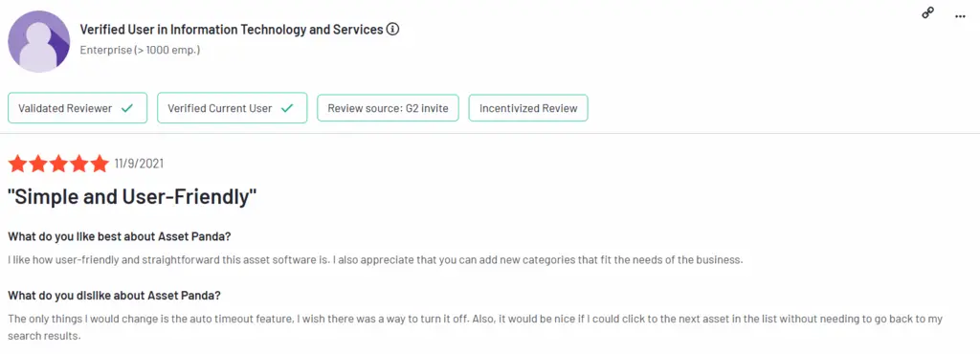Click the purple reviewer avatar
Viewport: 980px width, 354px height.
click(38, 41)
